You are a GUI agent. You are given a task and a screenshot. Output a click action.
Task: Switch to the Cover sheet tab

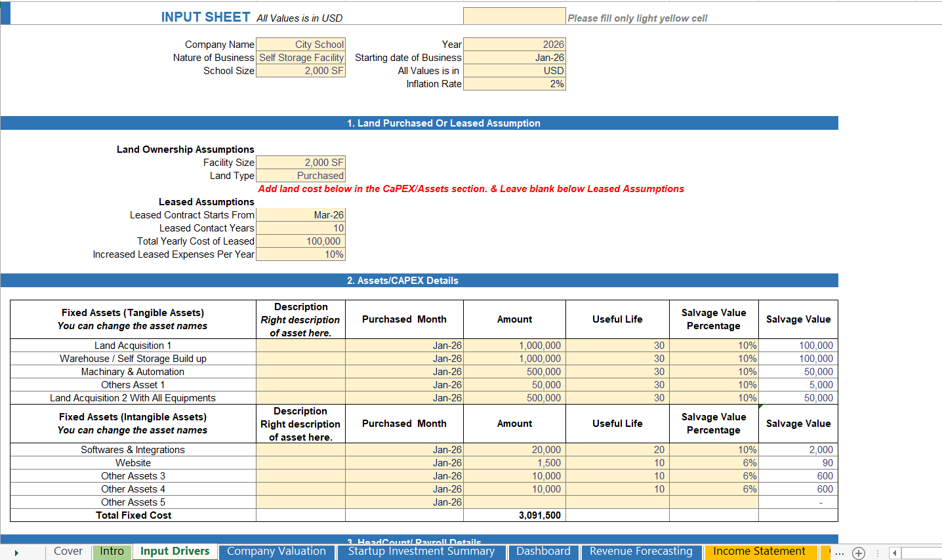68,551
